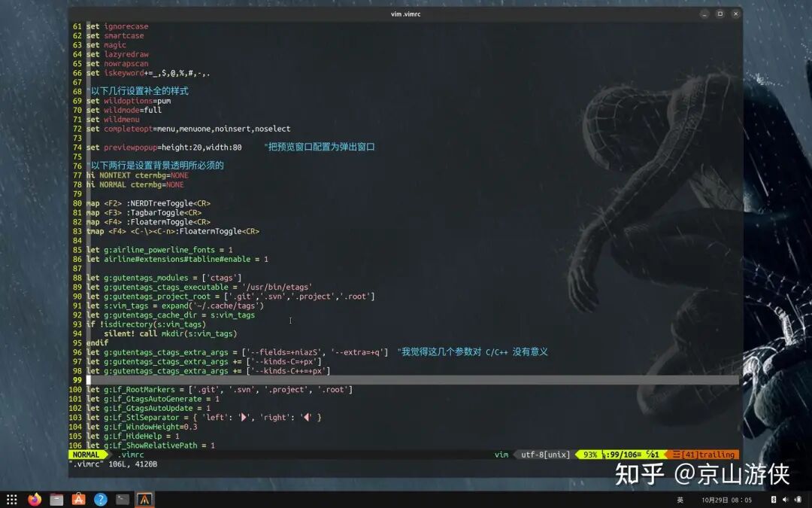This screenshot has width=812, height=508.
Task: Click 'map <F2> :NERDTreeToggle' line
Action: click(x=149, y=204)
